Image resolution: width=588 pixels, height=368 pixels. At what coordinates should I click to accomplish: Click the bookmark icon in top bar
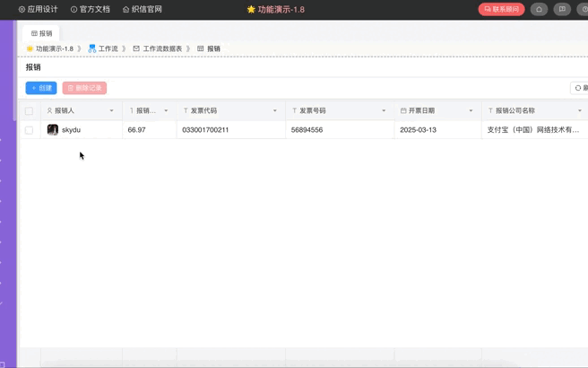pyautogui.click(x=562, y=9)
